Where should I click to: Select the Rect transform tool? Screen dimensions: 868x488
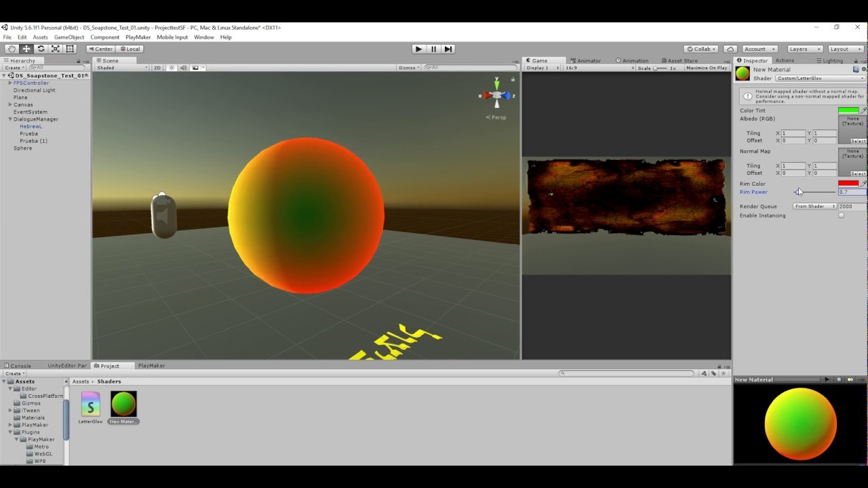tap(70, 49)
